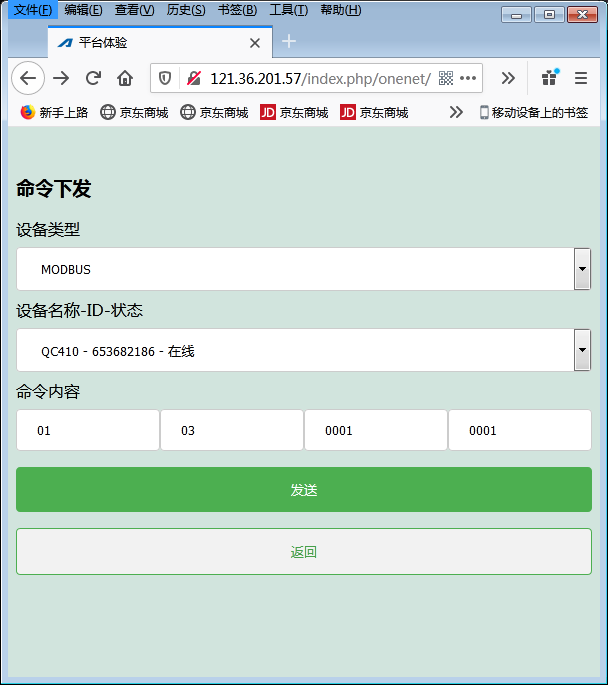Open the gift box what's new icon
The width and height of the screenshot is (608, 685).
point(549,78)
